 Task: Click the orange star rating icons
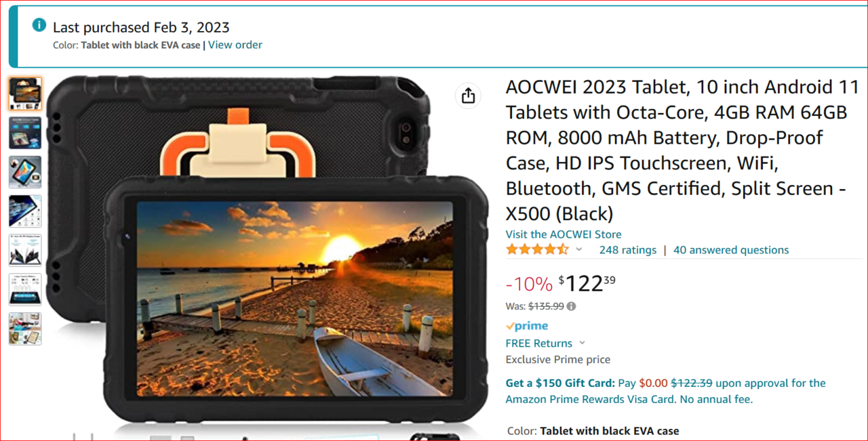click(537, 249)
